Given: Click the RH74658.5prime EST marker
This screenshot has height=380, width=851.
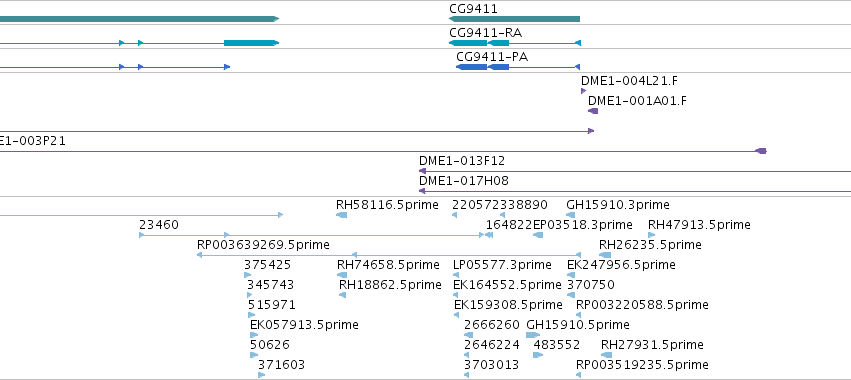Looking at the screenshot, I should (x=342, y=275).
